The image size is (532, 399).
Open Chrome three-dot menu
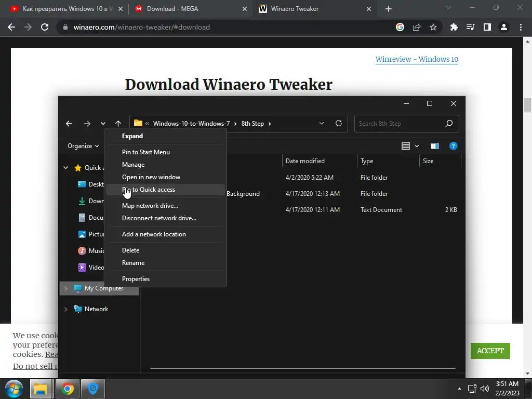tap(521, 27)
